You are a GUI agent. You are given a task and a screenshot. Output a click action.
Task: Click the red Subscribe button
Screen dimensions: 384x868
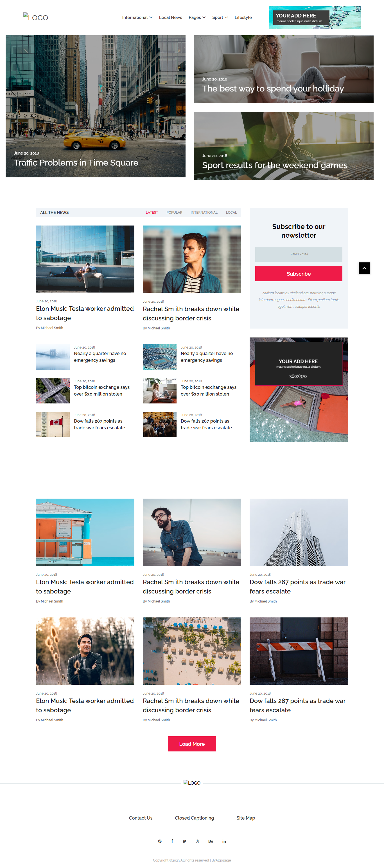tap(299, 274)
